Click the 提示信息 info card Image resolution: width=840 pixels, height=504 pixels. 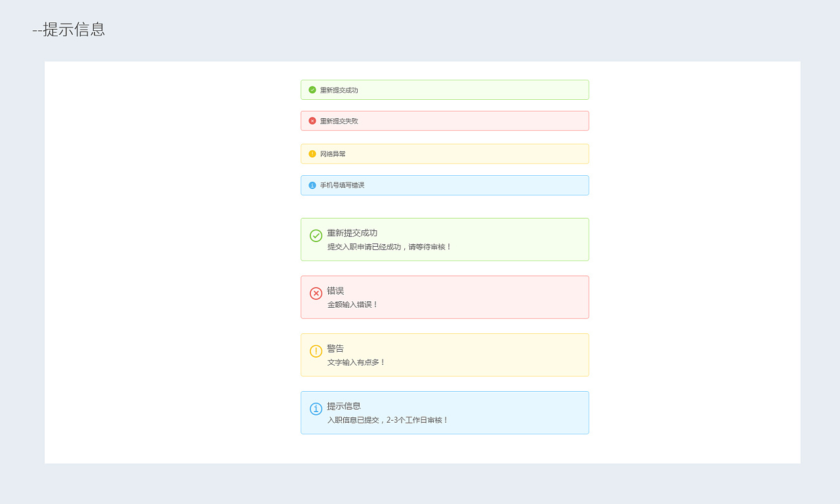[444, 413]
